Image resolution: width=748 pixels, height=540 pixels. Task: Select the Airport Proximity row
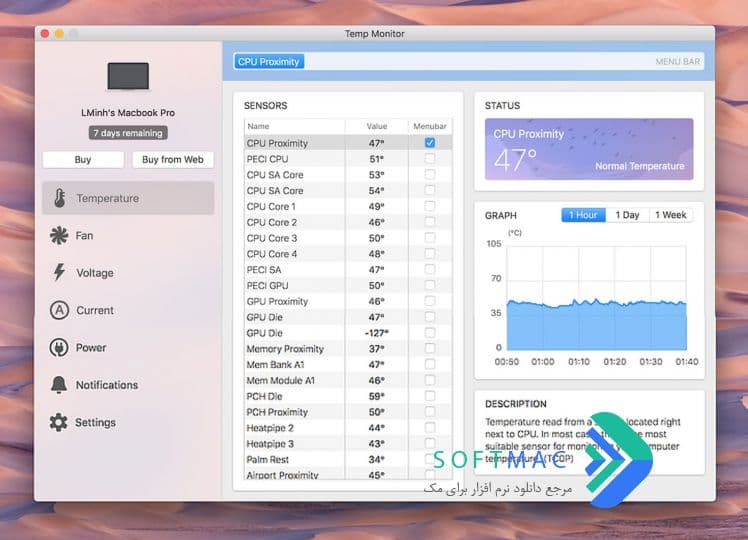tap(348, 474)
